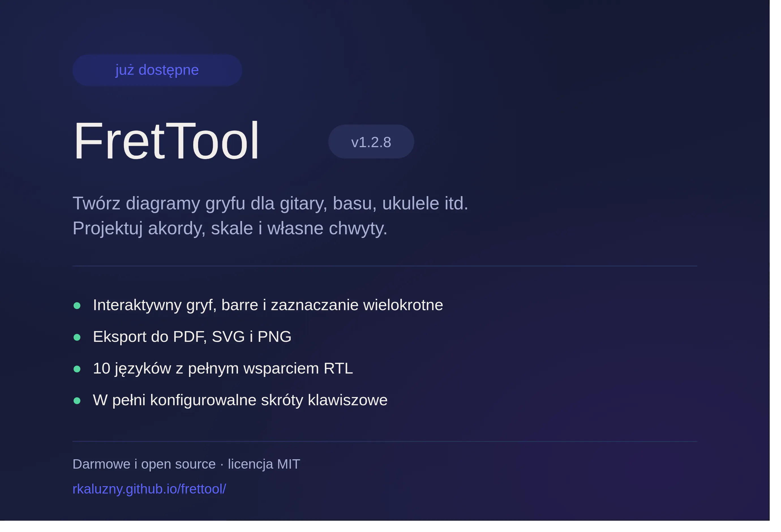Click '10 języków z pełnym wsparciem RTL'
Viewport: 781px width, 532px height.
223,369
